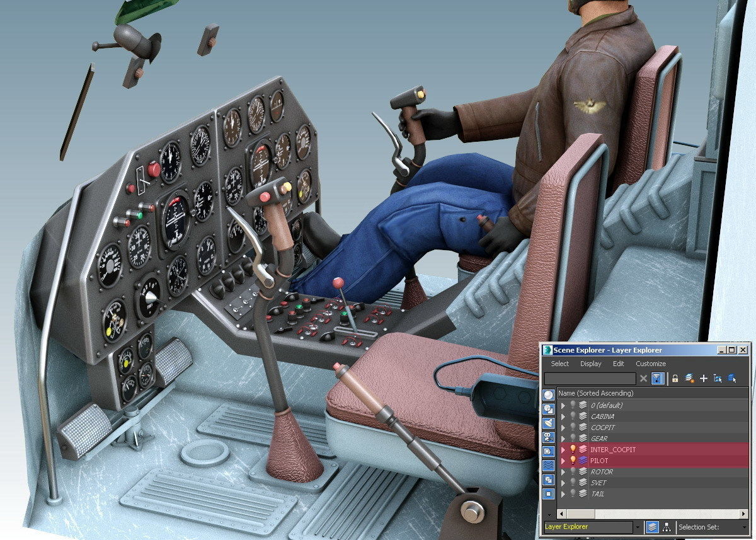Click the layer stack icon of ROTOR
The image size is (756, 540).
coord(583,472)
